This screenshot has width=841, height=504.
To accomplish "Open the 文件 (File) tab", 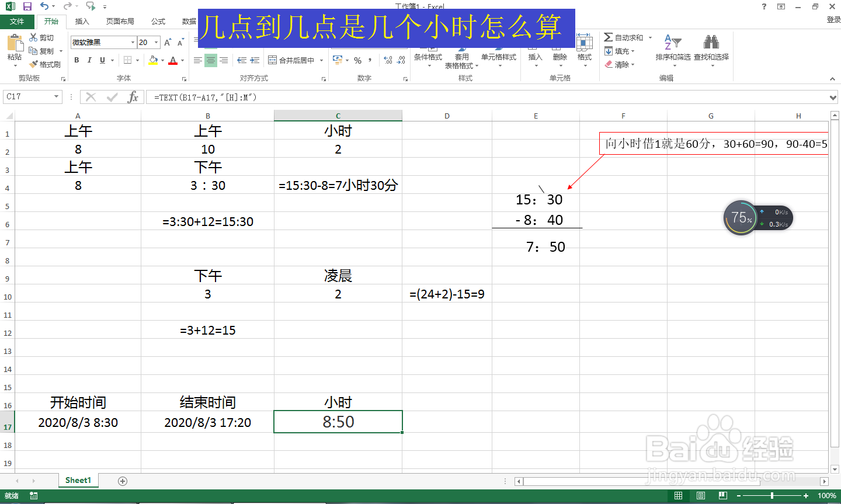I will 17,21.
